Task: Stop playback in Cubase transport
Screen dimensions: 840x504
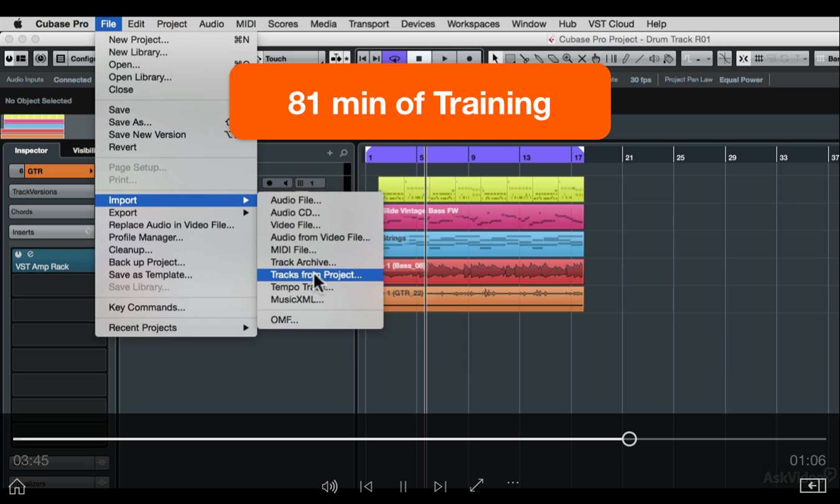Action: tap(419, 58)
